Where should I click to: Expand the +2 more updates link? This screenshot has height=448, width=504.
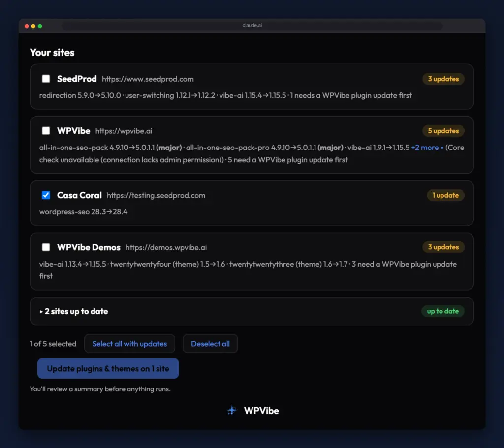point(427,148)
